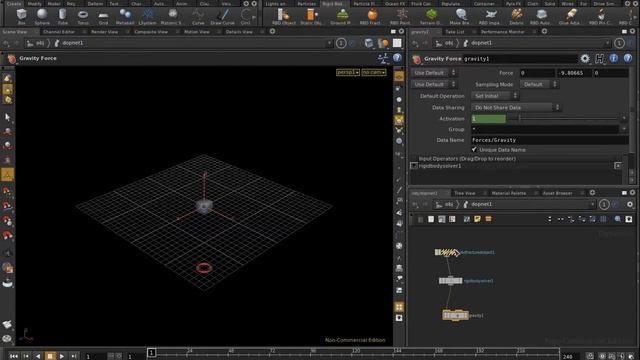Add a new pane tab in scene view
640x360 pixels.
click(x=272, y=31)
